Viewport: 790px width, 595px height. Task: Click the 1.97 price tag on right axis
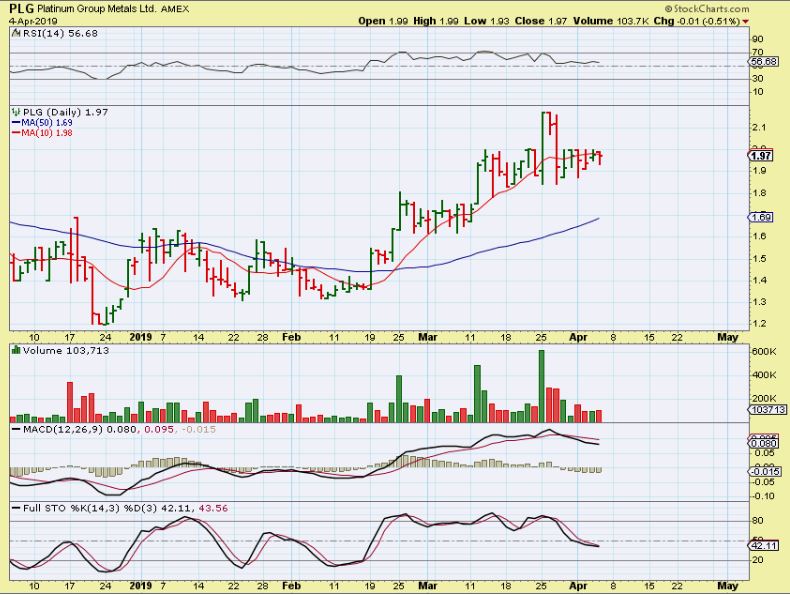click(761, 156)
